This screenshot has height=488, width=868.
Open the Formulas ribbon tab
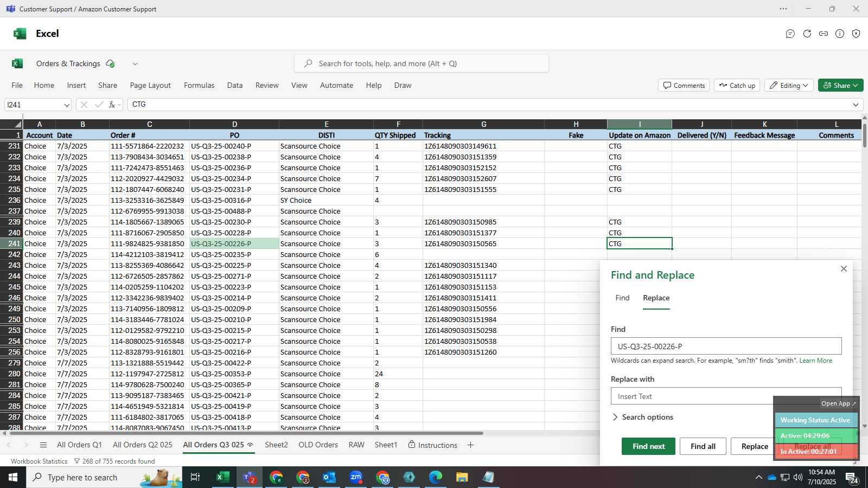(x=199, y=85)
